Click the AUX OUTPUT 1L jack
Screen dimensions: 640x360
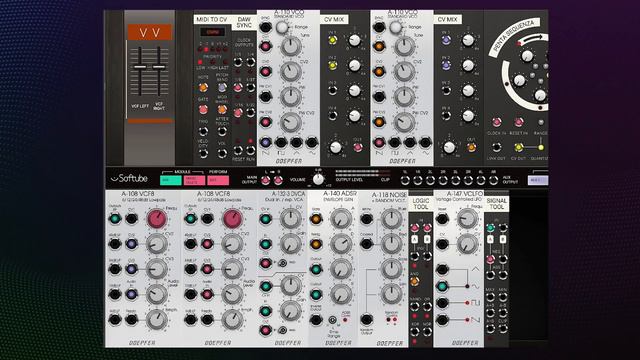(405, 180)
